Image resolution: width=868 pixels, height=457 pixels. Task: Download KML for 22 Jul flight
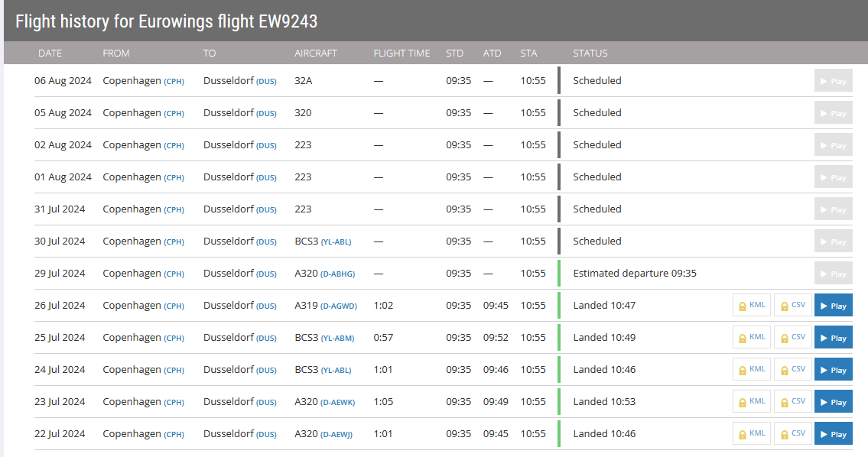tap(752, 434)
